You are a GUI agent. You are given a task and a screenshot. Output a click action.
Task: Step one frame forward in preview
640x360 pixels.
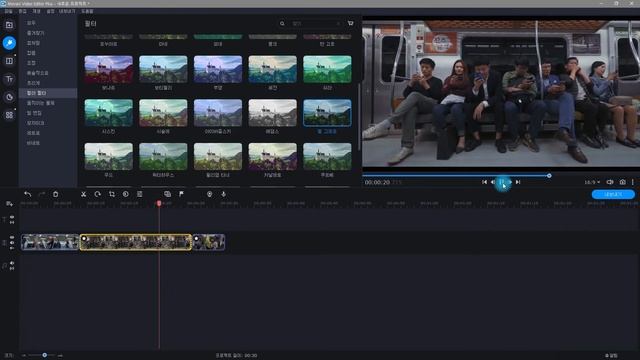[x=510, y=182]
